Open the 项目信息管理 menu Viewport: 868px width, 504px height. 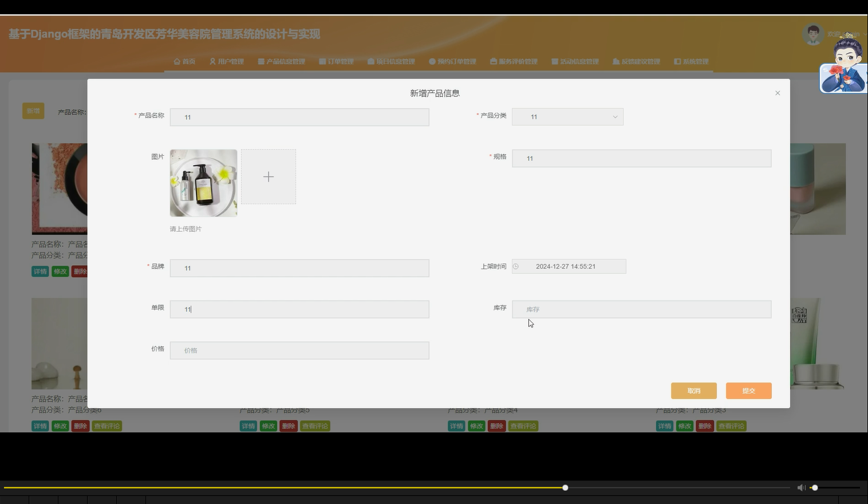tap(391, 61)
